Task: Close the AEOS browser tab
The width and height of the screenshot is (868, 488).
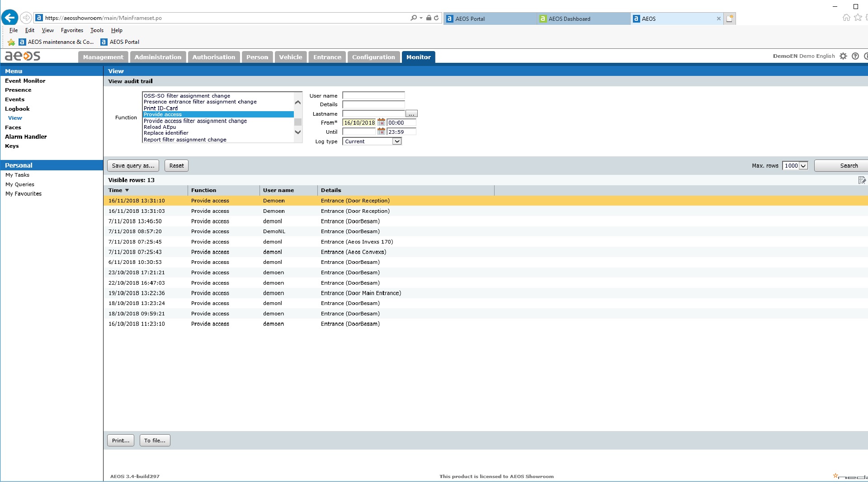Action: pos(718,19)
